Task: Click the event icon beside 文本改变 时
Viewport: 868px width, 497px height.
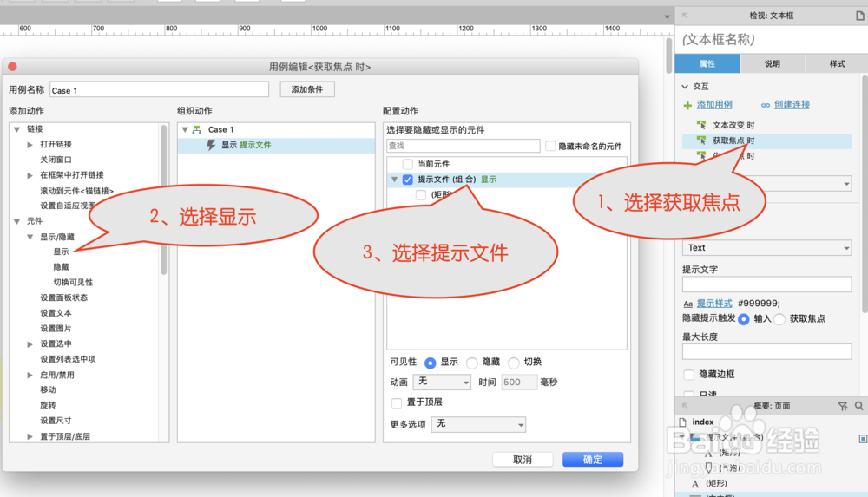Action: coord(701,125)
